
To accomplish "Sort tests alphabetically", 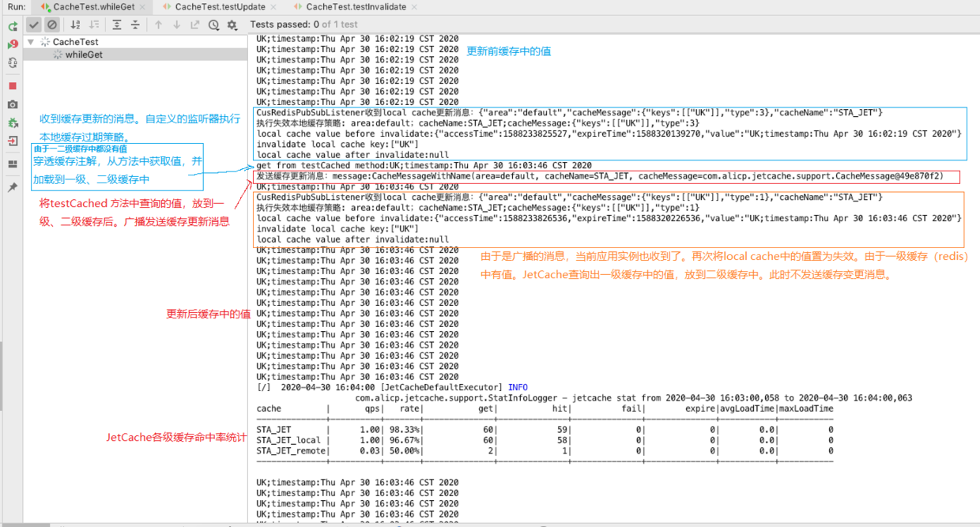I will (76, 25).
